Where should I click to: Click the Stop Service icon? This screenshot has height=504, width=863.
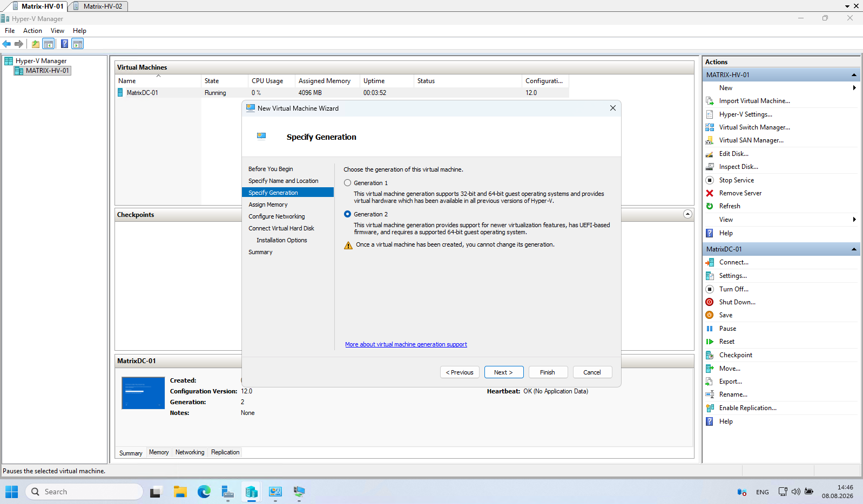tap(710, 180)
